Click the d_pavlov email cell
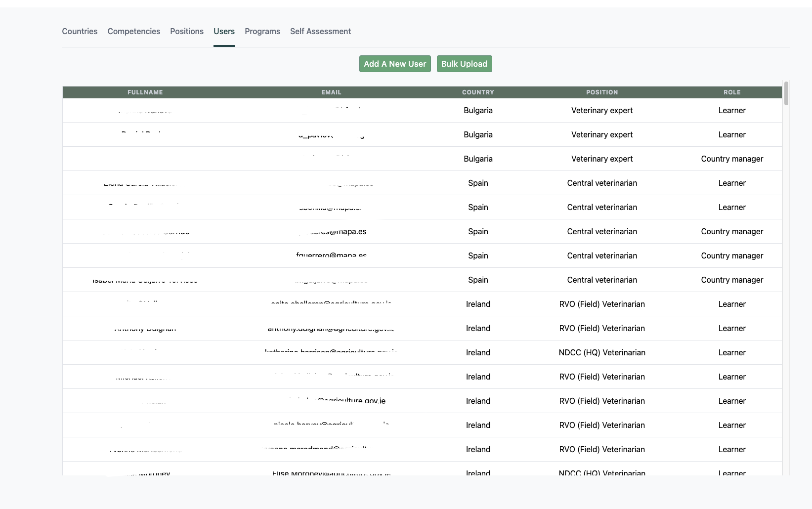The width and height of the screenshot is (812, 509). click(331, 134)
